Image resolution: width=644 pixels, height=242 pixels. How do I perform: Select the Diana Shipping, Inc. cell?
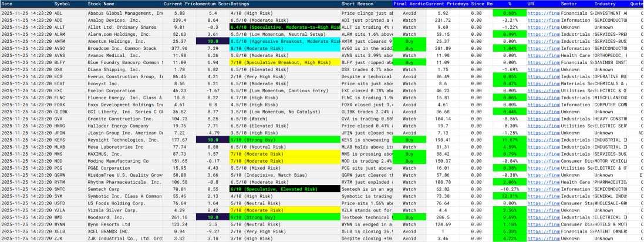tap(124, 69)
